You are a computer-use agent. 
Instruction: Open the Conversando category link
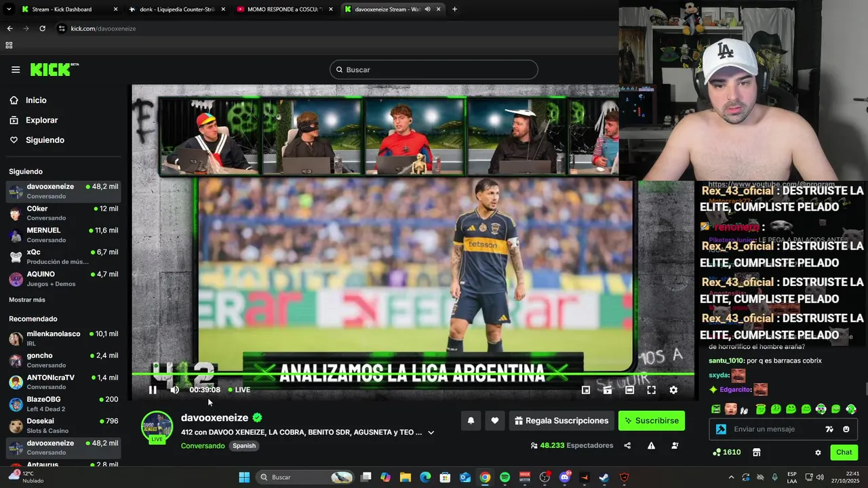[x=203, y=445]
